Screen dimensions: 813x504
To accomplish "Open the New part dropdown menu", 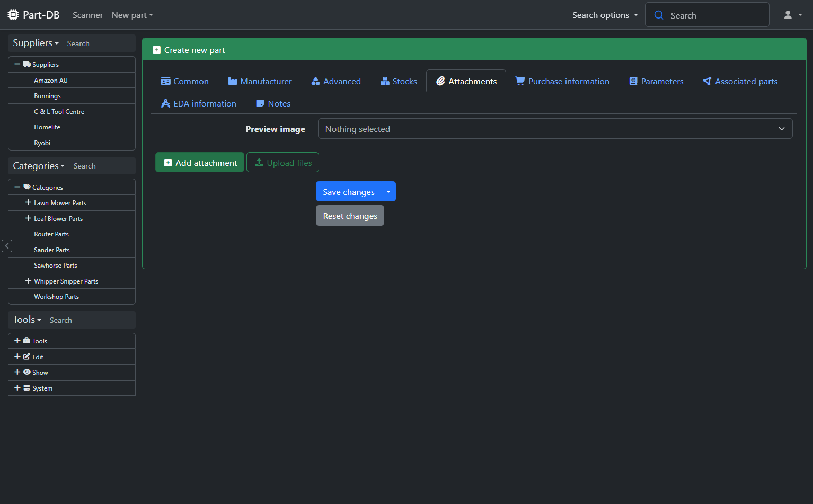I will (x=132, y=15).
